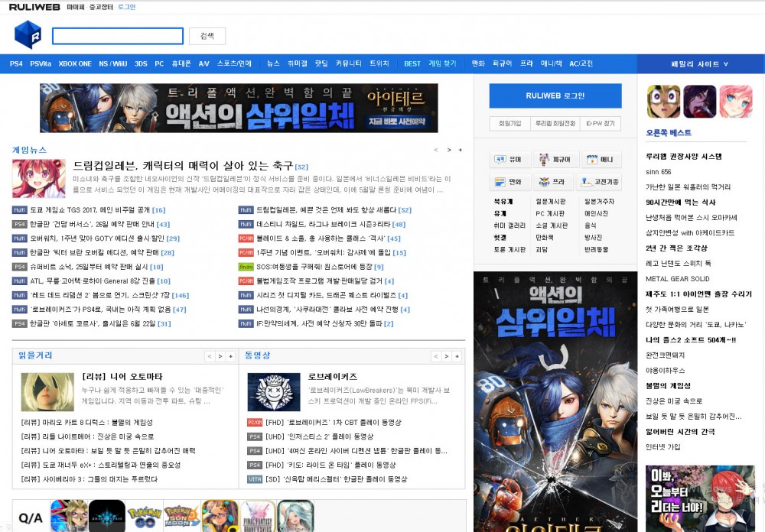Open the 마이피 link in top bar
Screen dimensions: 765x532
point(75,8)
